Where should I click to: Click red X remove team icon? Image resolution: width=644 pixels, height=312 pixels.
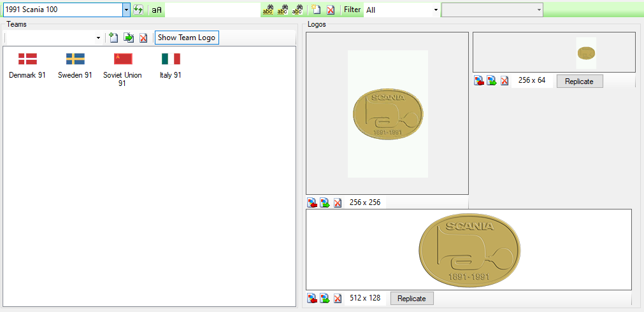pos(143,38)
